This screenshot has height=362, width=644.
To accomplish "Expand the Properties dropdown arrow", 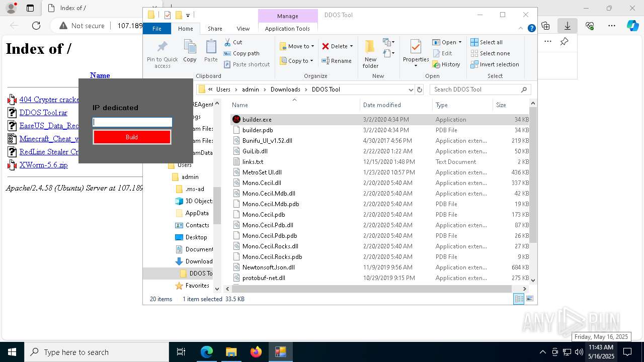I will [x=416, y=66].
